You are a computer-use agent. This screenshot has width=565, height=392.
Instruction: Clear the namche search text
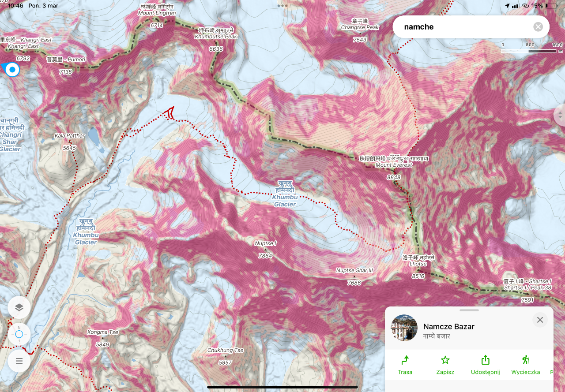point(538,27)
